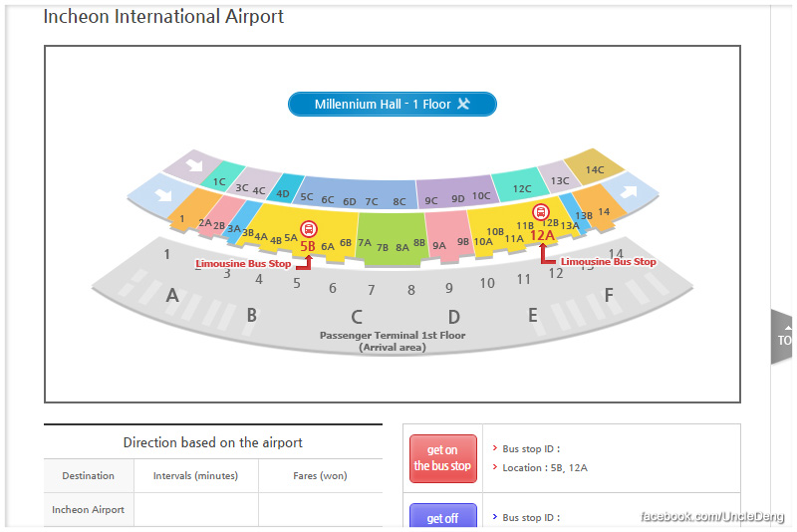Select the pink 9A section on the map
The height and width of the screenshot is (532, 797).
point(439,244)
